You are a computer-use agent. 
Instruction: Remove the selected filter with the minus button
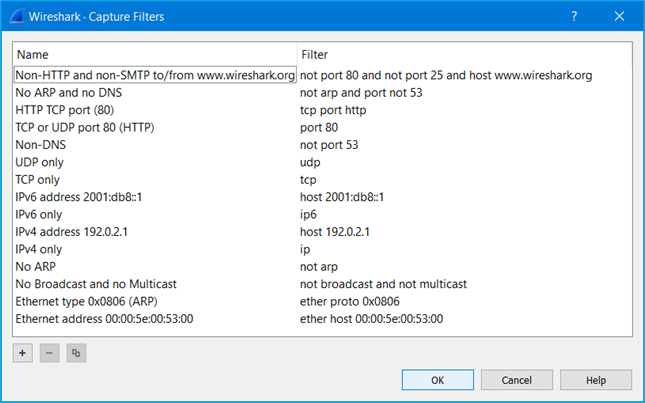49,353
